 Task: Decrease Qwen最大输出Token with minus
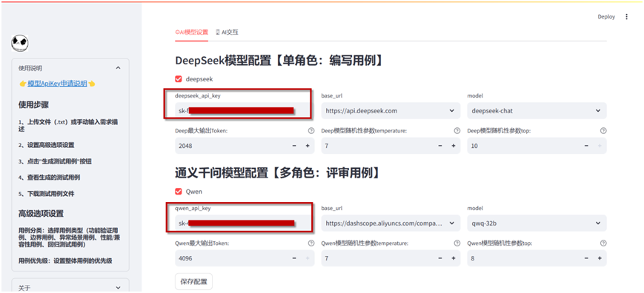click(x=294, y=258)
